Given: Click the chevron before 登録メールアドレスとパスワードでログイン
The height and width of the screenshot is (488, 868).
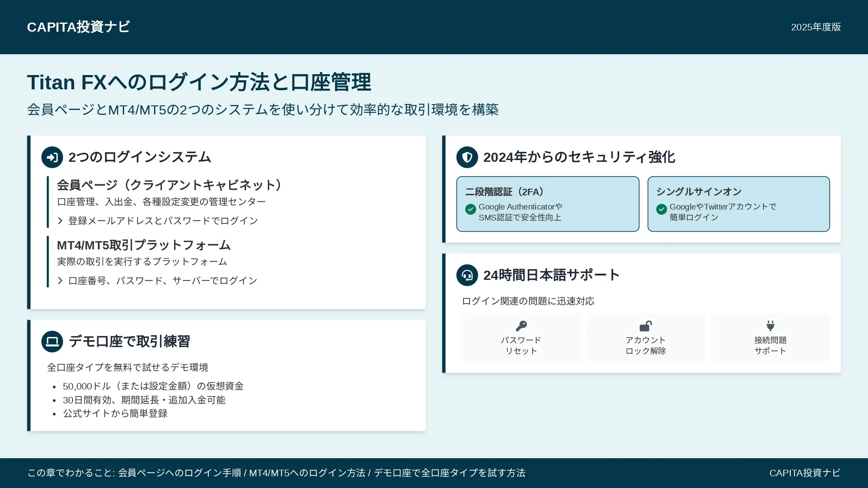Looking at the screenshot, I should [60, 221].
